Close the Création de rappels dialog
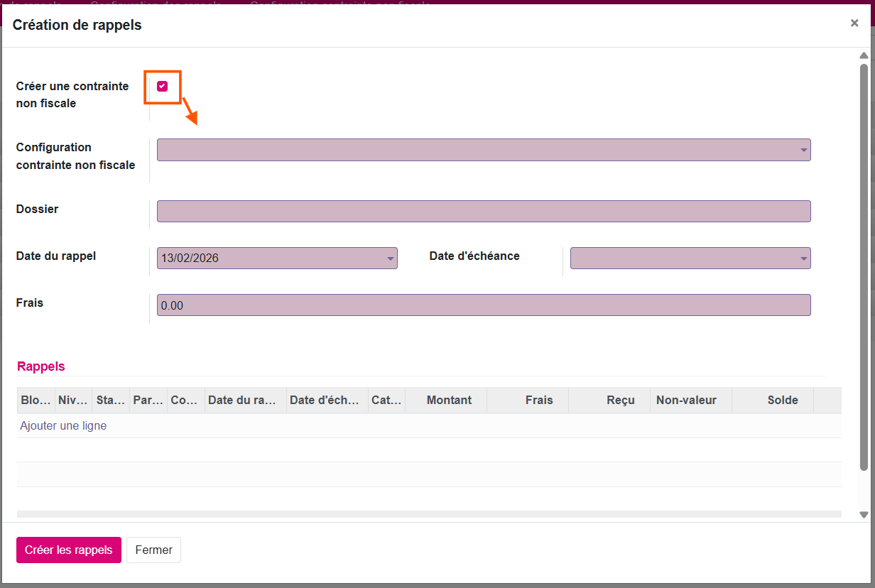Image resolution: width=875 pixels, height=588 pixels. pos(854,23)
